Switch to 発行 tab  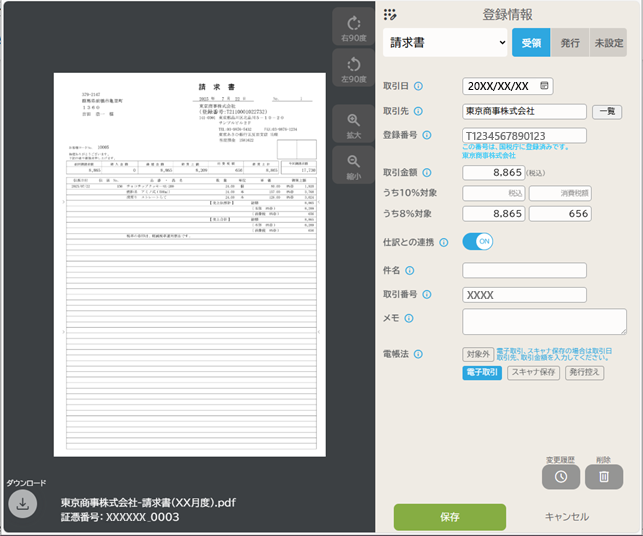tap(570, 42)
